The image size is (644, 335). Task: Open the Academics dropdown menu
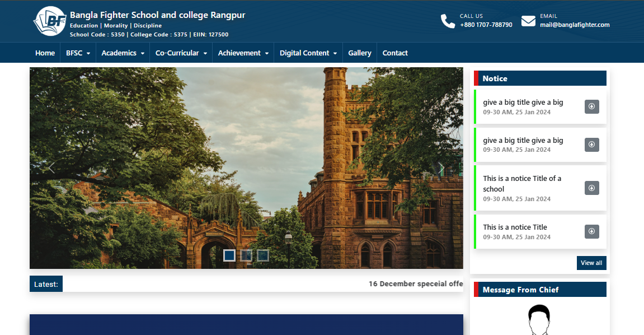pyautogui.click(x=123, y=53)
